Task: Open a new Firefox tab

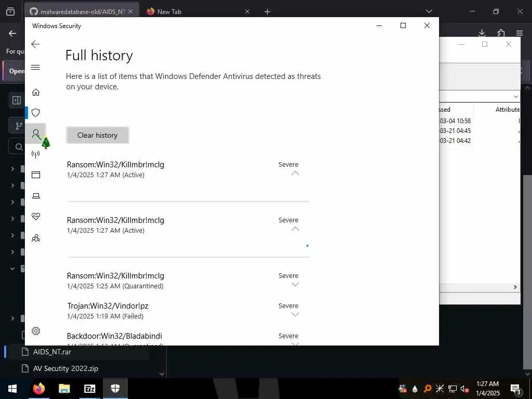Action: tap(268, 12)
